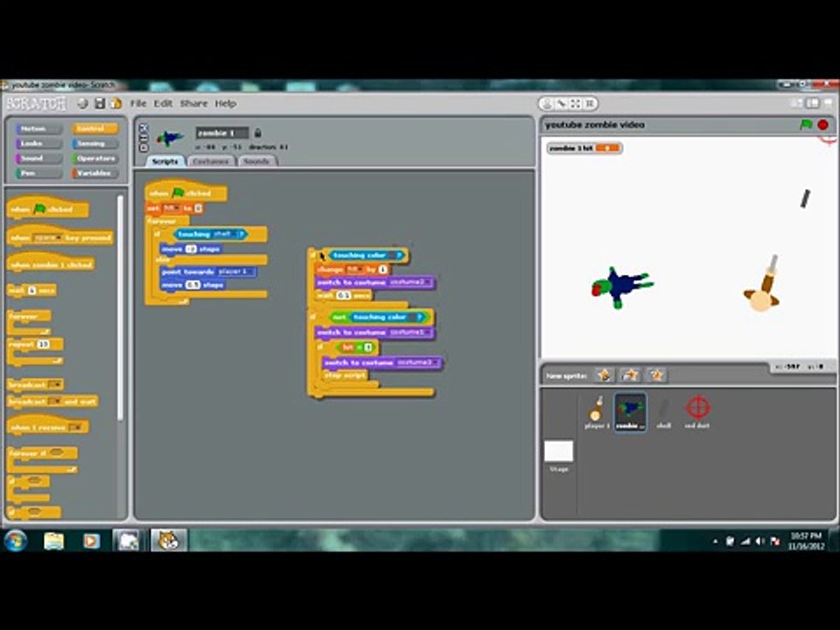Select the Sound block category

click(x=38, y=158)
